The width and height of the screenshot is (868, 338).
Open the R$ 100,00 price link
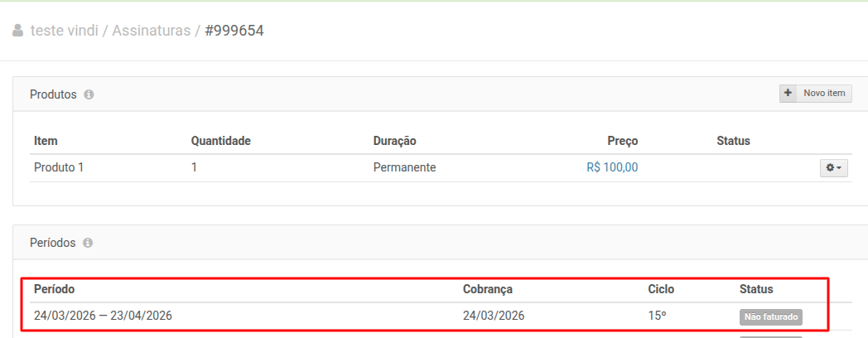tap(611, 167)
